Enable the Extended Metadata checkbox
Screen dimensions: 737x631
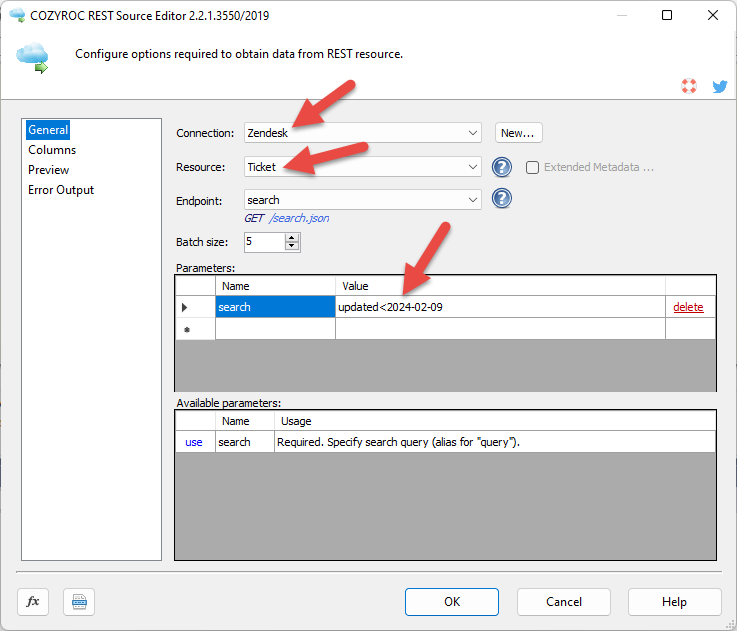pos(532,167)
